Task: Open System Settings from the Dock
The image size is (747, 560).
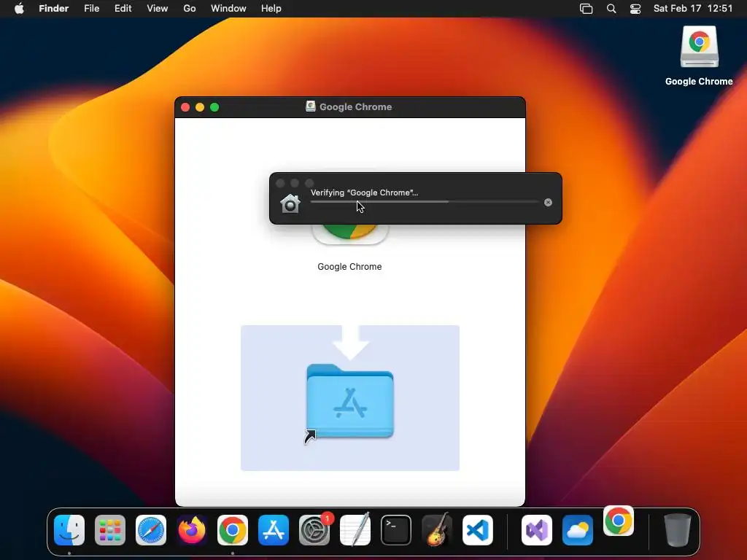Action: (x=314, y=530)
